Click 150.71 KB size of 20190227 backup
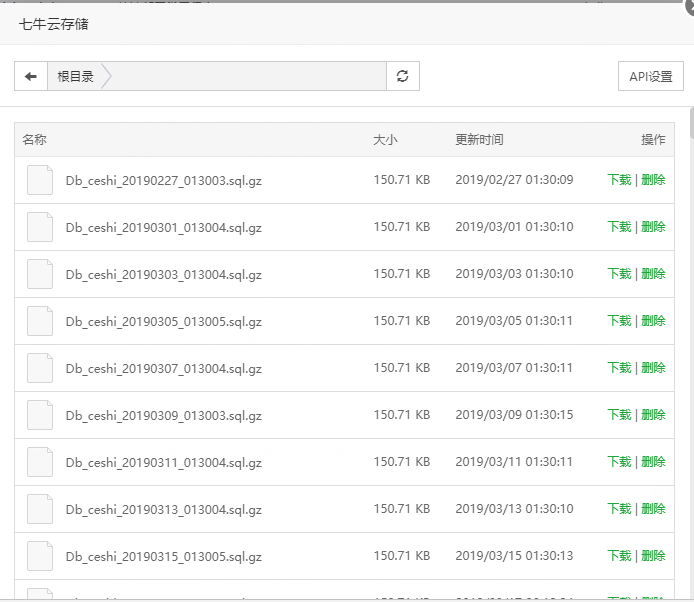The image size is (694, 602). pos(402,180)
